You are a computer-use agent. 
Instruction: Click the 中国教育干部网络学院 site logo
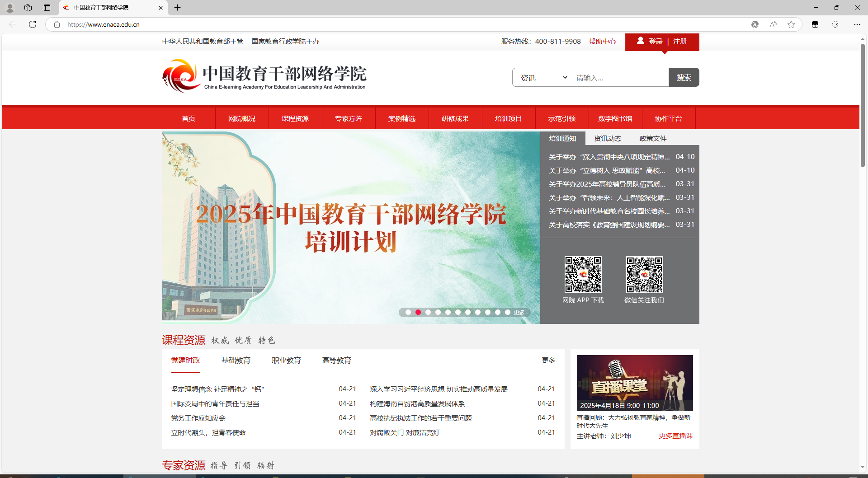pyautogui.click(x=264, y=76)
